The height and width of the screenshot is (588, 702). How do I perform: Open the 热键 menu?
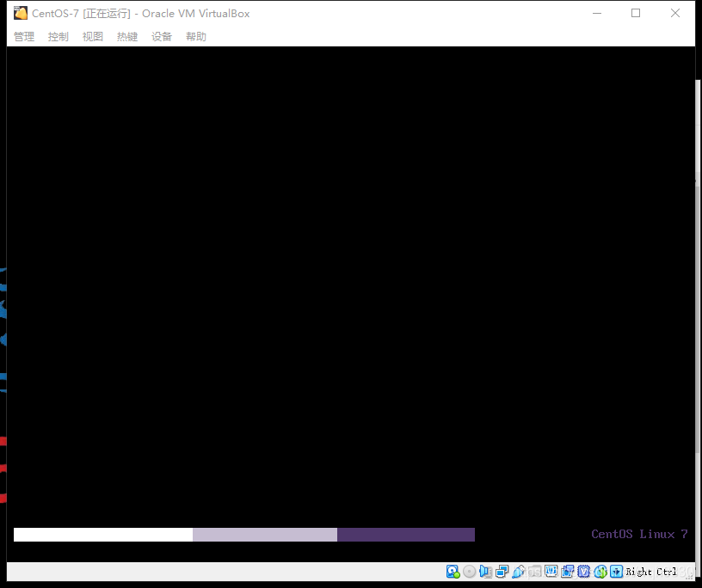click(127, 37)
